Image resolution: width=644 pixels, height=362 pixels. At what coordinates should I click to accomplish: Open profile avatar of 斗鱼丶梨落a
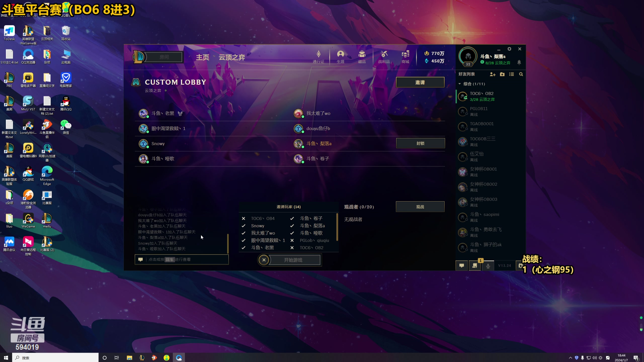(468, 57)
